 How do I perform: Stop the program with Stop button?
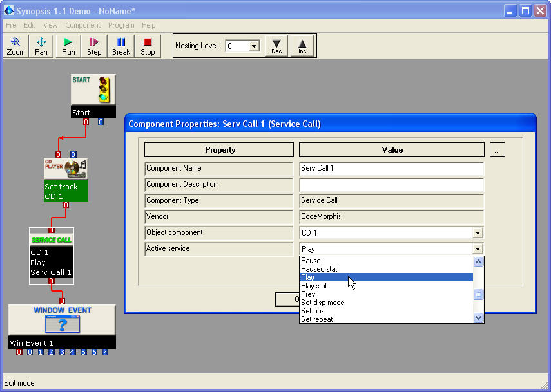click(148, 46)
